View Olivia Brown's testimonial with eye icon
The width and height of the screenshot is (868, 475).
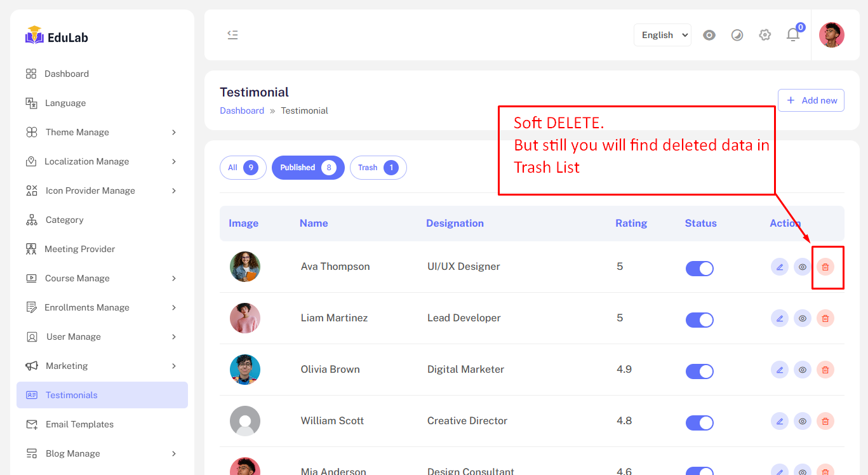(803, 370)
